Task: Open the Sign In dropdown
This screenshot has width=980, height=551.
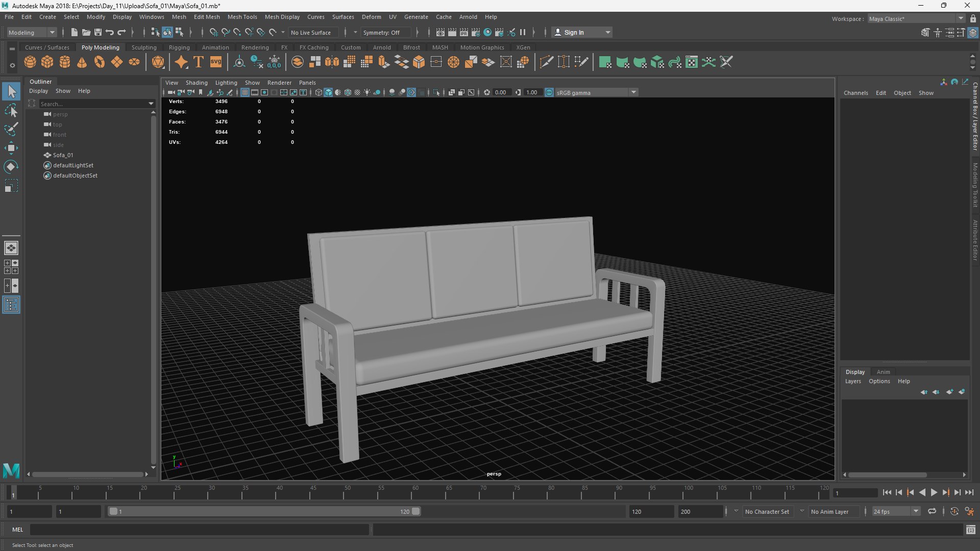Action: pyautogui.click(x=581, y=32)
